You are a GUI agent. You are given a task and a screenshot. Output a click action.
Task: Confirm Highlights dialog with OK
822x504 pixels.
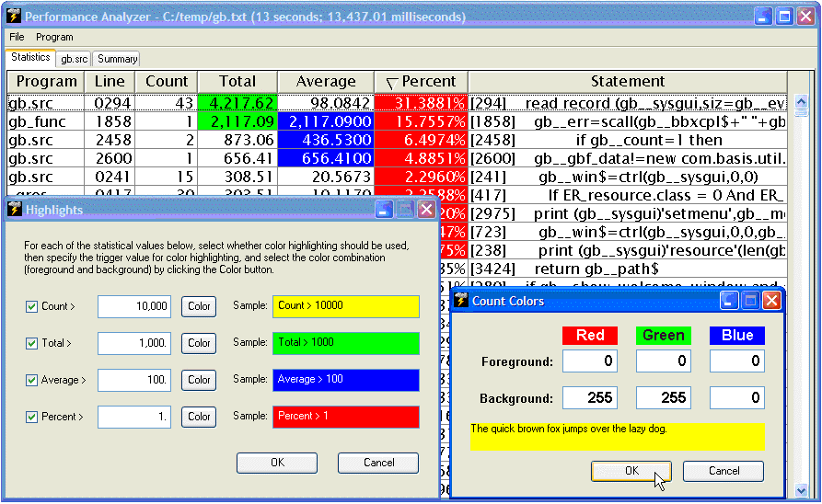(x=277, y=463)
